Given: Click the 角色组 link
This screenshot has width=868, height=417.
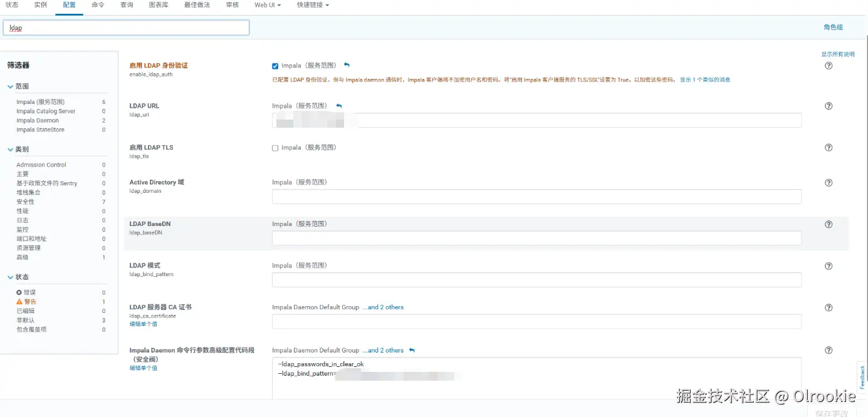Looking at the screenshot, I should (833, 27).
